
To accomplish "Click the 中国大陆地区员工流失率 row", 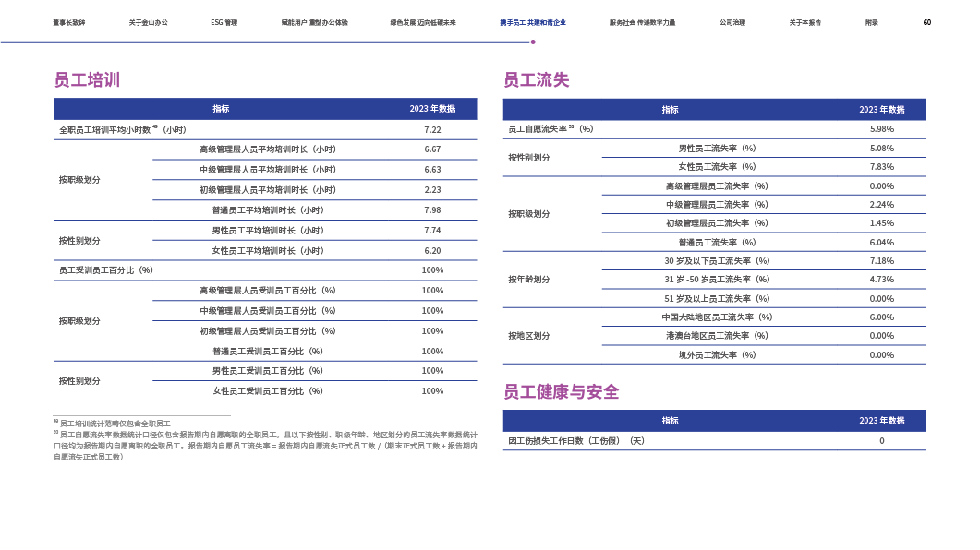I will pos(717,317).
